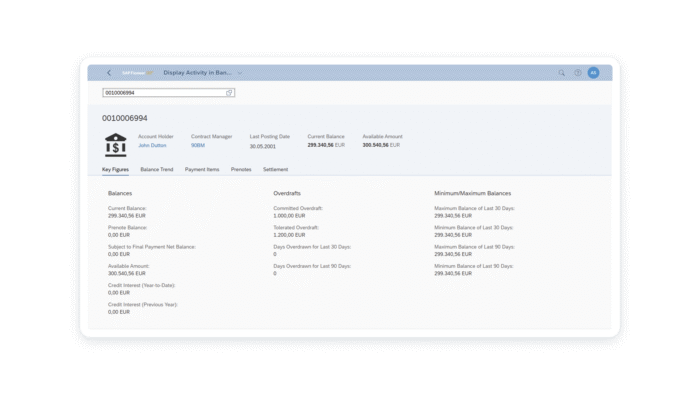Click Days Overdrawn for Last 90 Days label
The image size is (700, 394).
tap(312, 266)
